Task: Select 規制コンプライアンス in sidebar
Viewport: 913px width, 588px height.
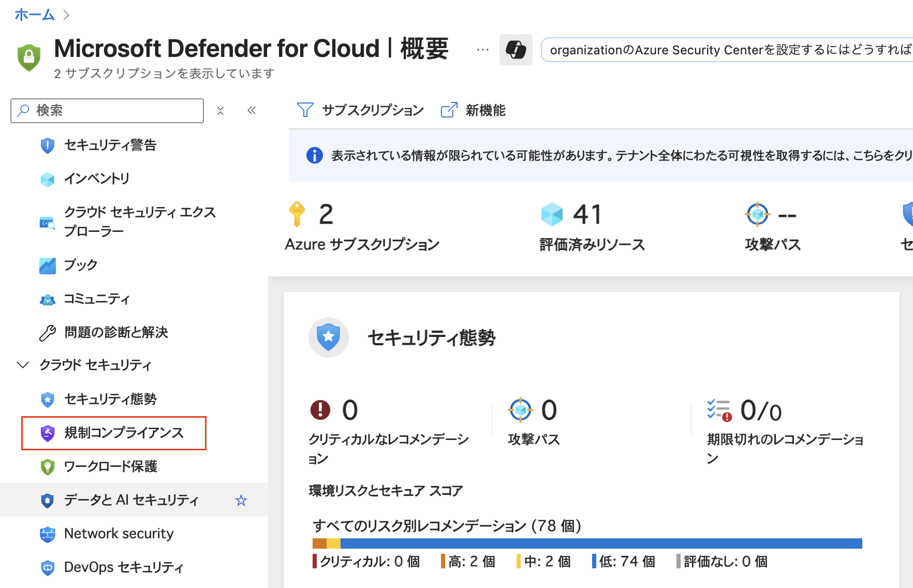Action: (114, 433)
